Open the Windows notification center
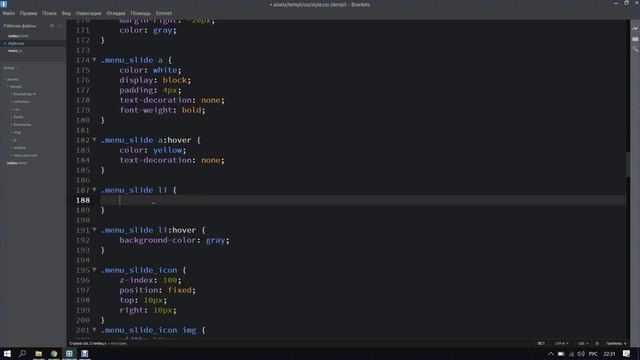 click(627, 354)
